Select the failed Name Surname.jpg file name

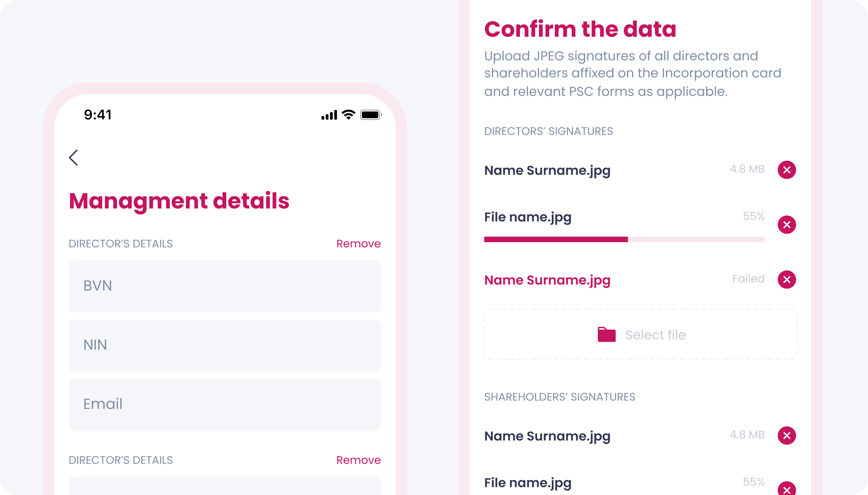547,280
